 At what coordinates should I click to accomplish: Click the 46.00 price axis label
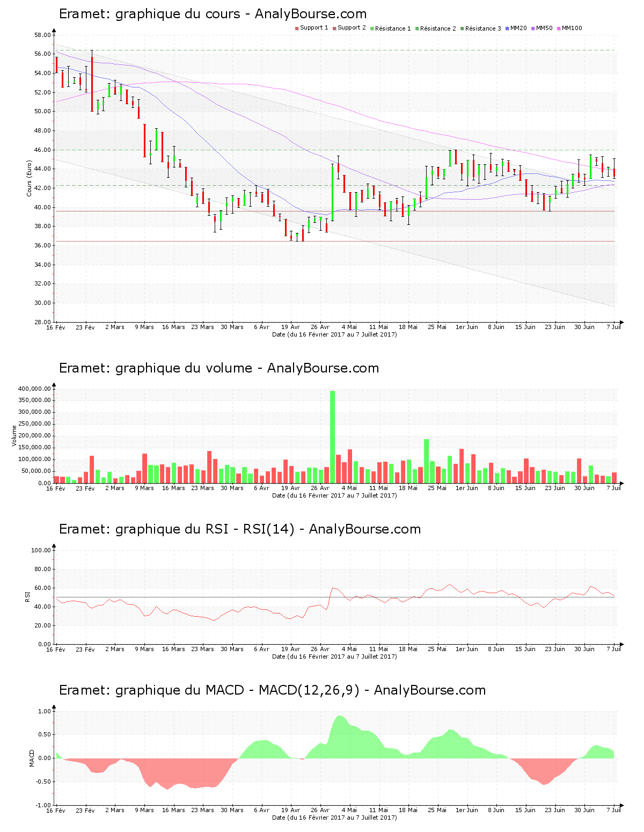[x=42, y=150]
